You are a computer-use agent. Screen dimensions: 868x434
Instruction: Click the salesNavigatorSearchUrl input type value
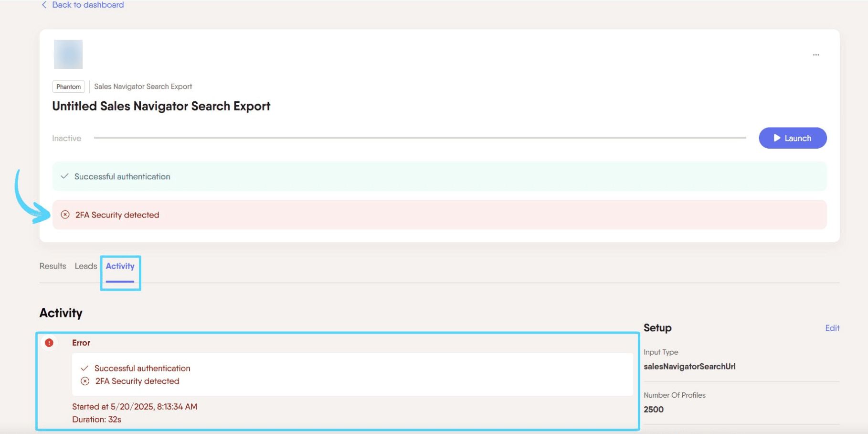(x=689, y=367)
